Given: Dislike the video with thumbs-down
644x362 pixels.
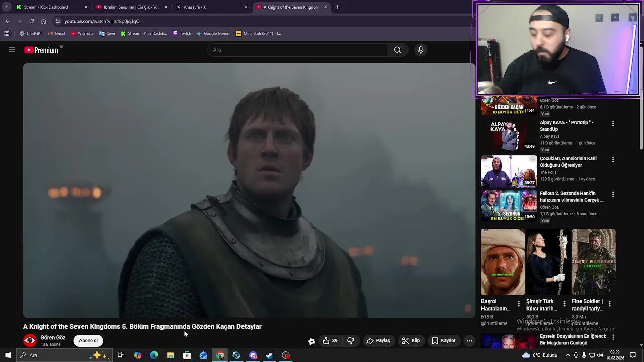Looking at the screenshot, I should click(x=351, y=341).
